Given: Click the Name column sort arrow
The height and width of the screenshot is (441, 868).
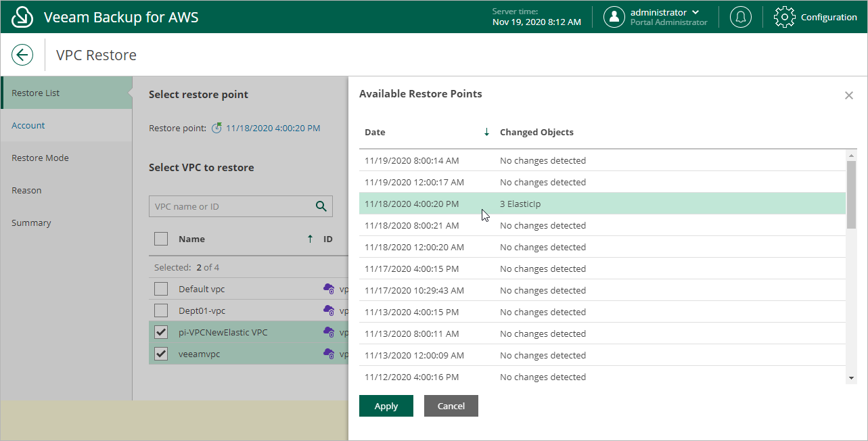Looking at the screenshot, I should (x=310, y=239).
